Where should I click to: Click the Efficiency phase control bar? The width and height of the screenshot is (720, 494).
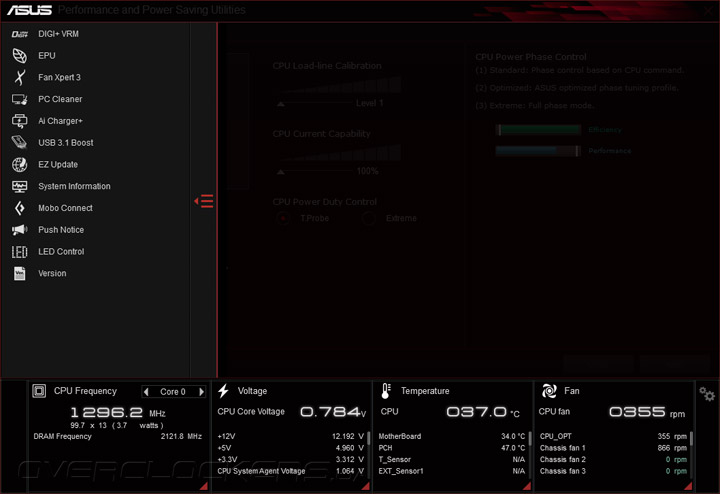(x=539, y=130)
